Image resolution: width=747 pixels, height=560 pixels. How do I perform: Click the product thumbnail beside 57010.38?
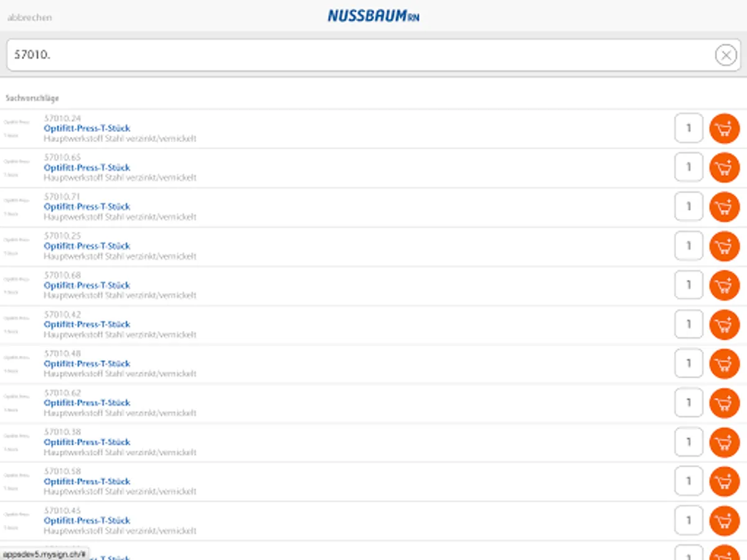point(16,442)
